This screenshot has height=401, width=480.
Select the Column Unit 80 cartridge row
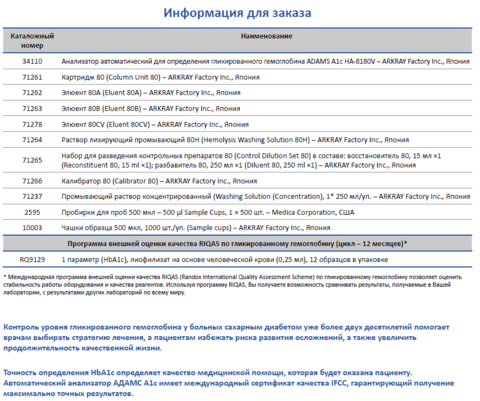pos(237,77)
